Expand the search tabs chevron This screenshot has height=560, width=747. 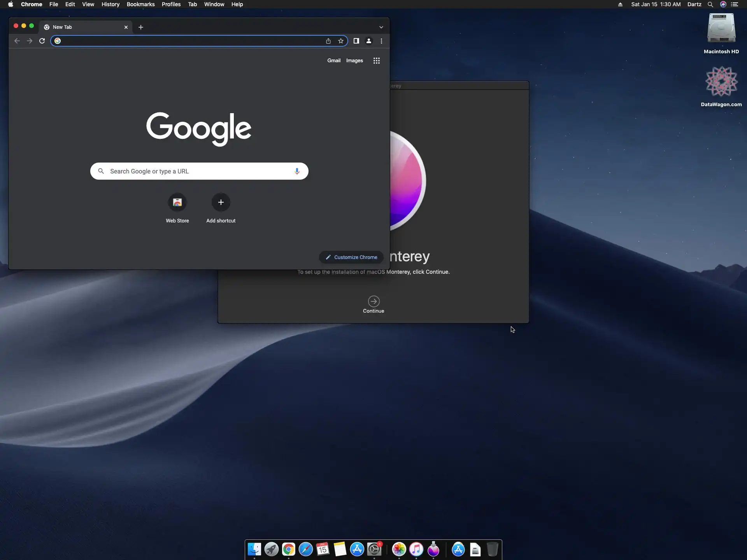click(381, 27)
